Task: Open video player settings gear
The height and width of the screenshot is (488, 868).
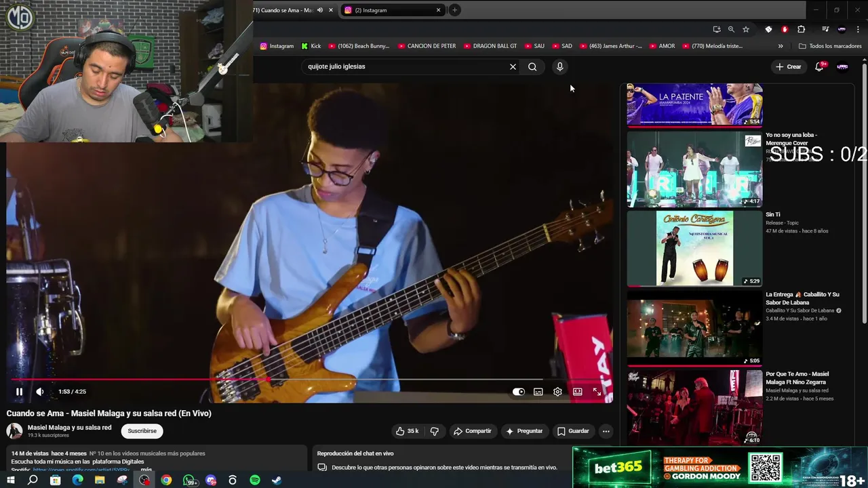Action: [x=557, y=392]
